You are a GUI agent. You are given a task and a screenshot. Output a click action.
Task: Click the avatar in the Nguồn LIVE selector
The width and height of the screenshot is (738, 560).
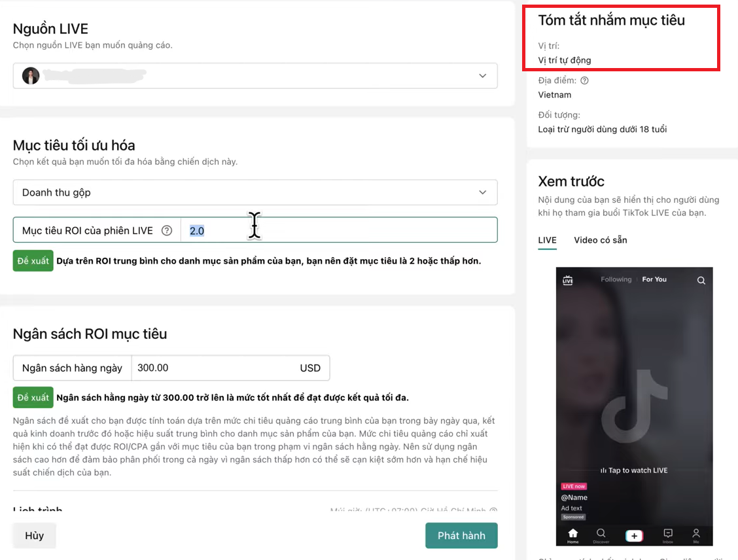pos(30,76)
